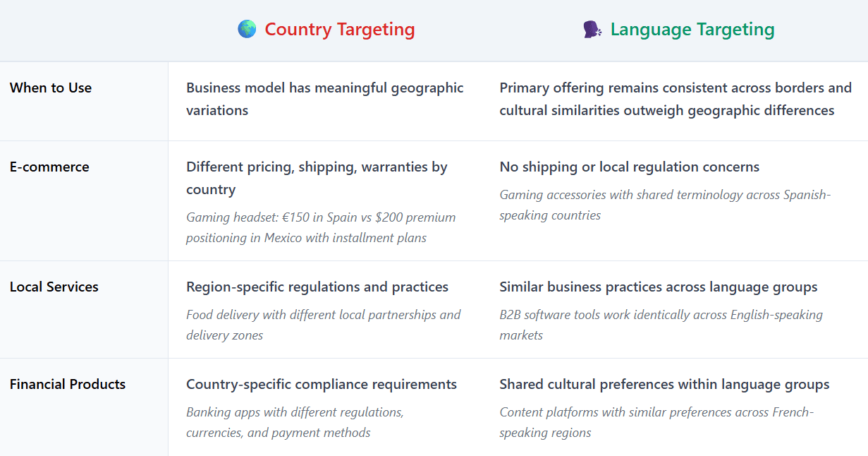Click 'Different pricing, shipping, warranties by country' text
868x456 pixels.
317,178
